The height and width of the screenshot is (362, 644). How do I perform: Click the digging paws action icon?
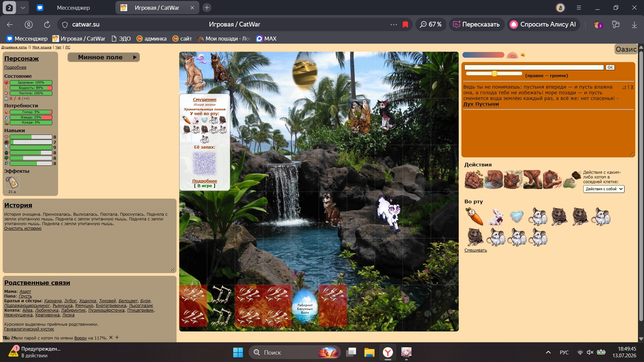click(x=533, y=179)
